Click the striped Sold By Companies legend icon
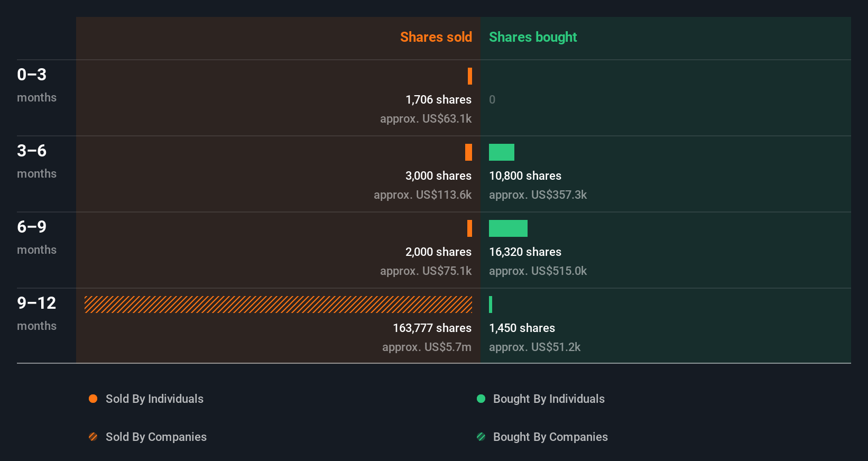This screenshot has width=868, height=461. pyautogui.click(x=93, y=437)
